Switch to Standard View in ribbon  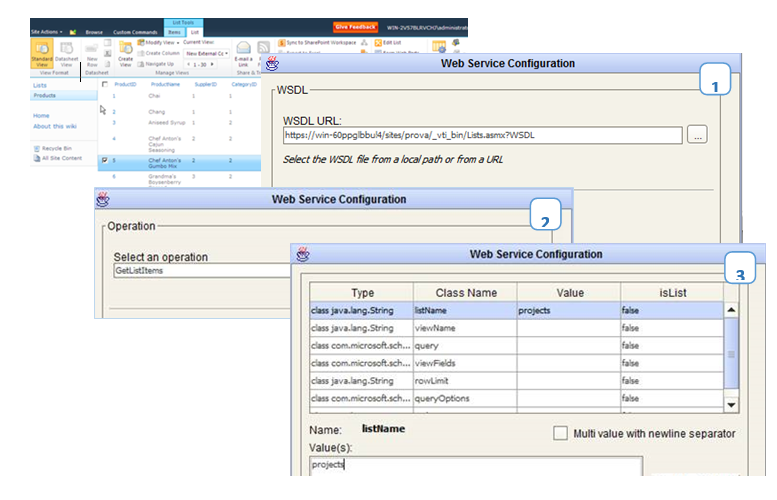[x=40, y=53]
